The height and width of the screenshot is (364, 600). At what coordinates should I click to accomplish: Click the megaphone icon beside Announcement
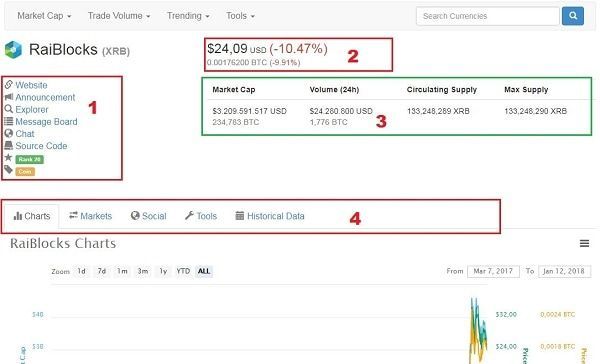8,97
